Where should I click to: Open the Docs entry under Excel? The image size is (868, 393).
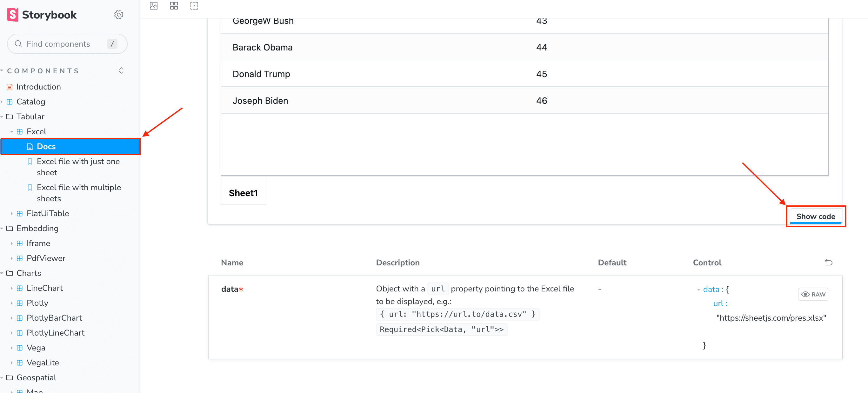click(x=46, y=146)
